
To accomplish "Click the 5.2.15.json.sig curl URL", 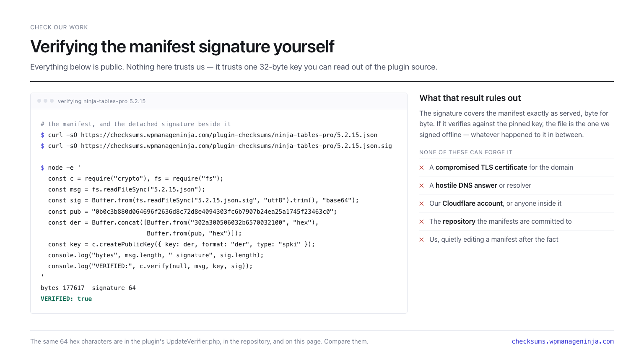I will (x=236, y=146).
